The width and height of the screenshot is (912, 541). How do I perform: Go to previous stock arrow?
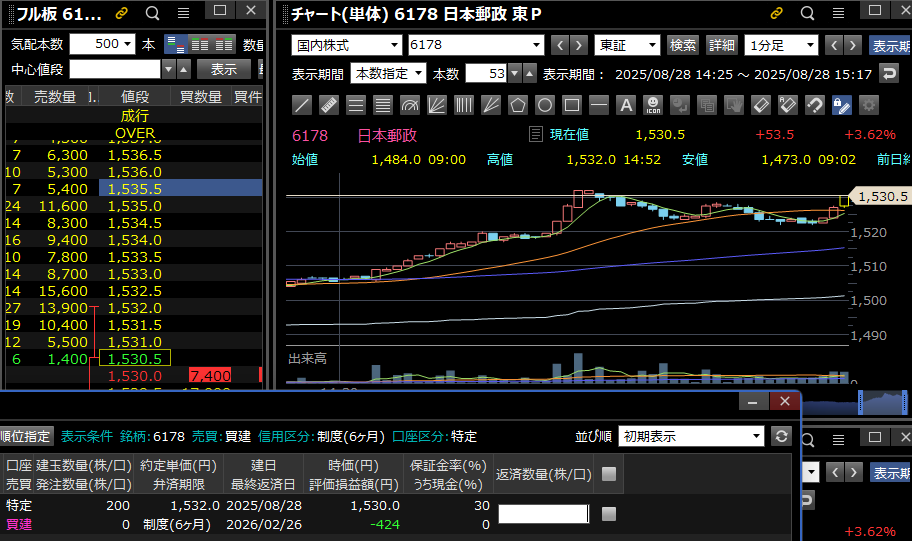coord(560,45)
